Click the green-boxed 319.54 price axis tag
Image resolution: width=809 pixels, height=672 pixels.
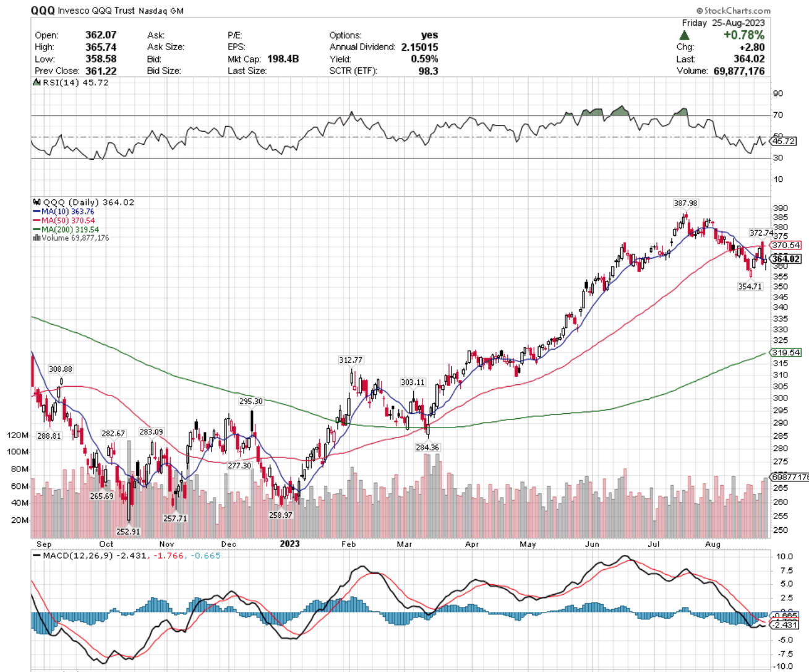[x=785, y=353]
